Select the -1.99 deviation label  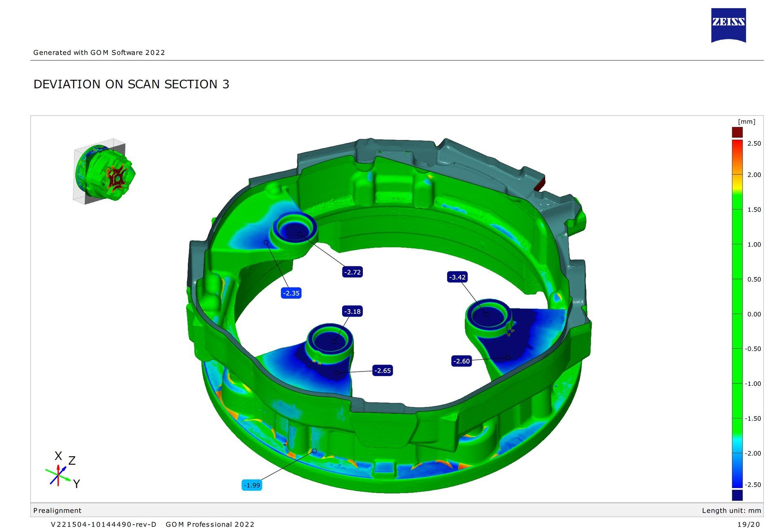tap(252, 485)
